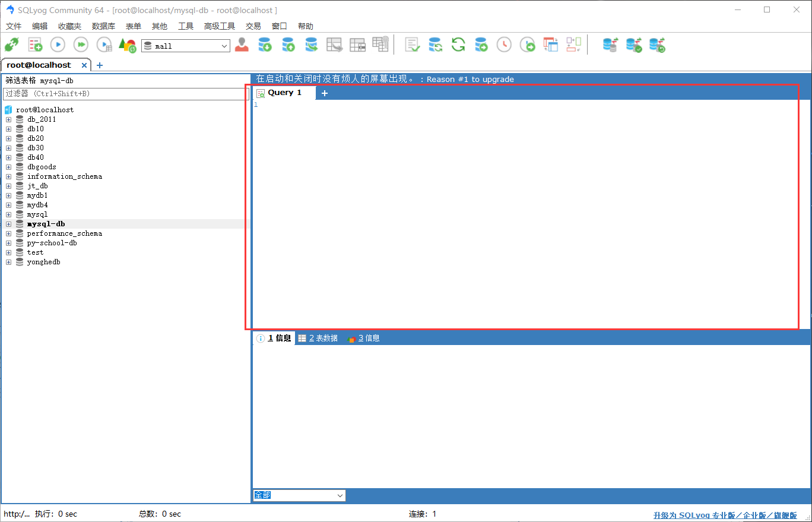Select the Query 1 tab
The image size is (812, 522).
pyautogui.click(x=284, y=93)
